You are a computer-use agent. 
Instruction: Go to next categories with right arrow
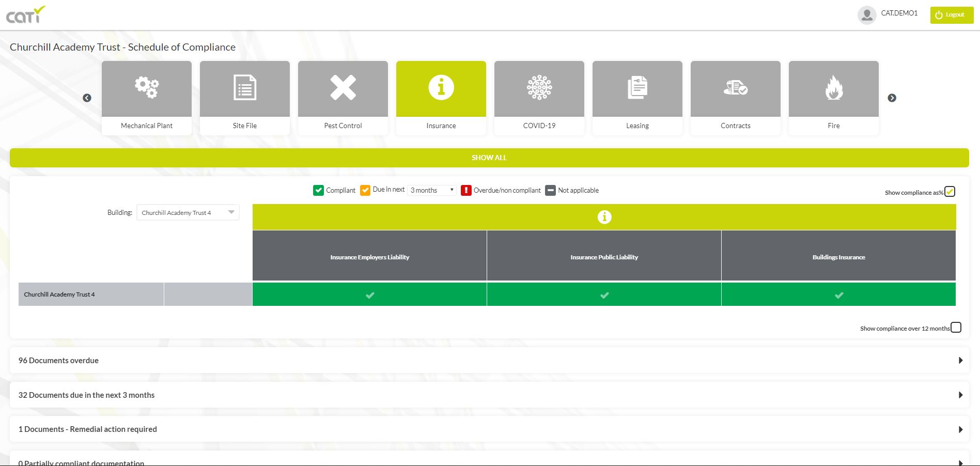point(892,98)
